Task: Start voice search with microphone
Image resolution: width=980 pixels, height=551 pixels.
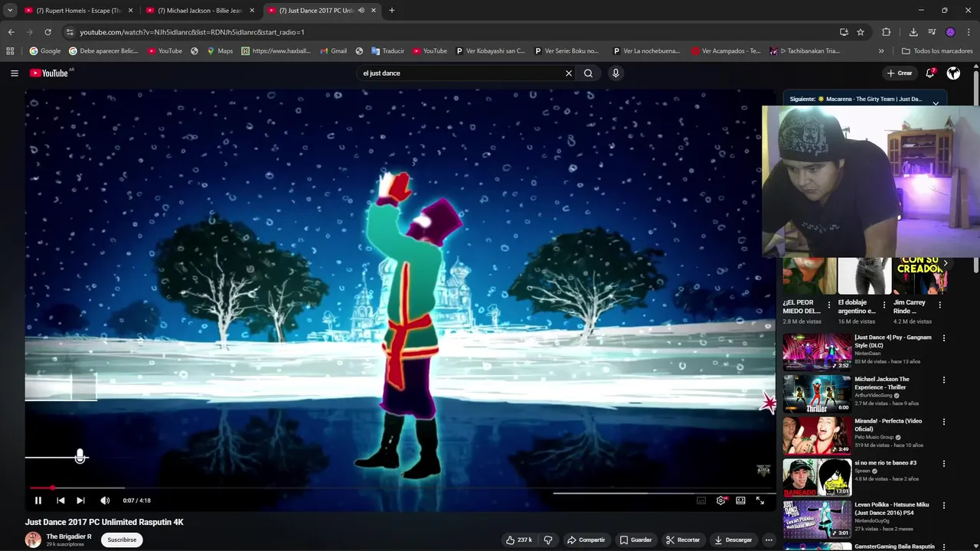Action: tap(616, 73)
